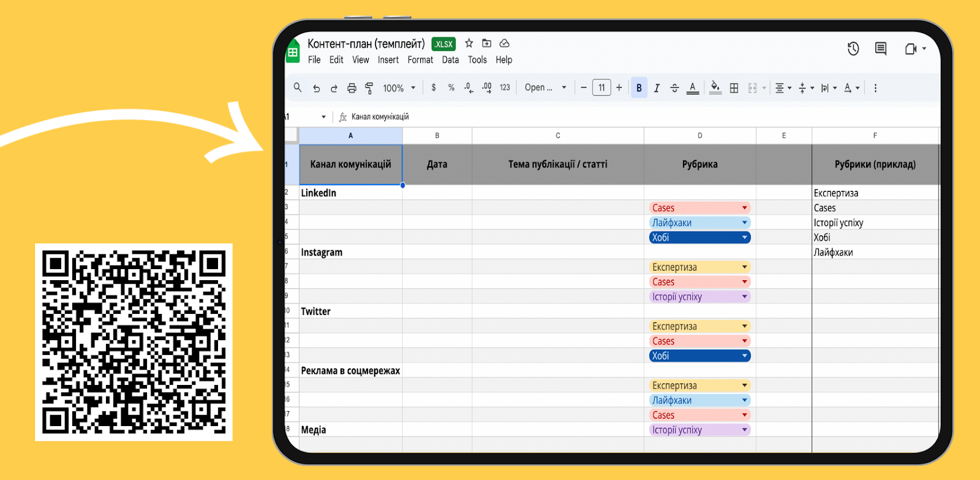Open the Format menu

tap(420, 60)
